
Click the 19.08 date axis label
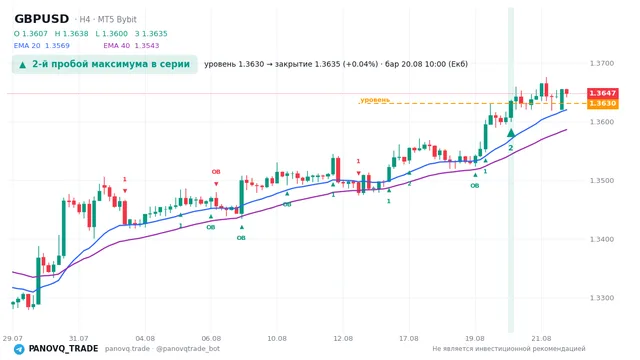point(475,338)
